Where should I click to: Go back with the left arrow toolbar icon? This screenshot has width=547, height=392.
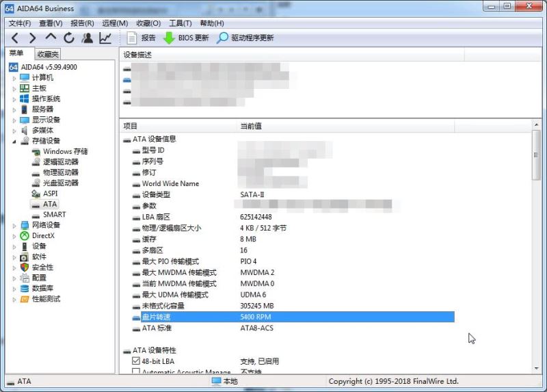(x=15, y=38)
